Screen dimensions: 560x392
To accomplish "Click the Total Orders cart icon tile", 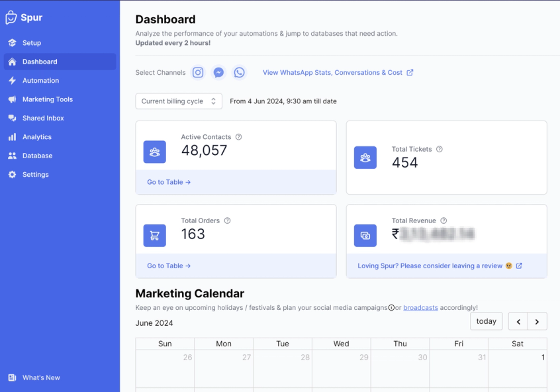I will pos(155,236).
